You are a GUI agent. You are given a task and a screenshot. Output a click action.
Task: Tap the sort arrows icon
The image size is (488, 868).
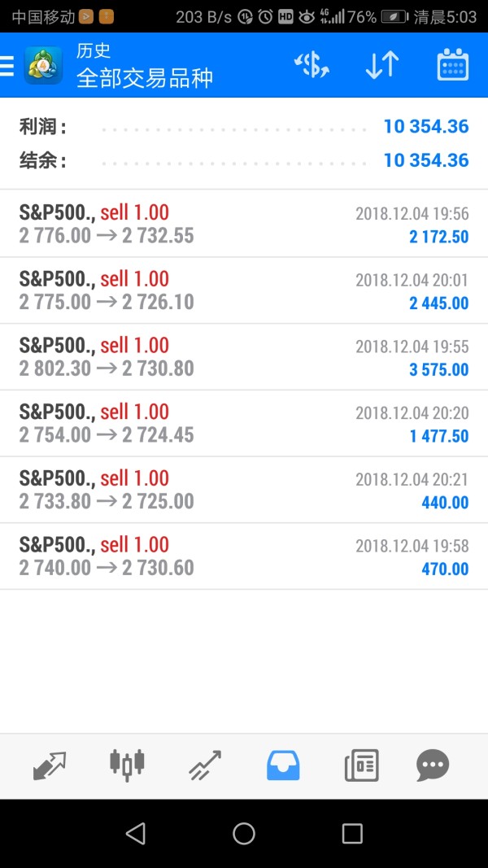pyautogui.click(x=381, y=65)
